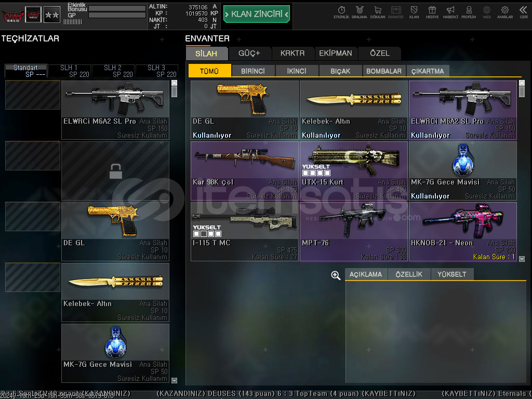Image resolution: width=532 pixels, height=399 pixels.
Task: Select the SLH 3 loadout tab
Action: (156, 71)
